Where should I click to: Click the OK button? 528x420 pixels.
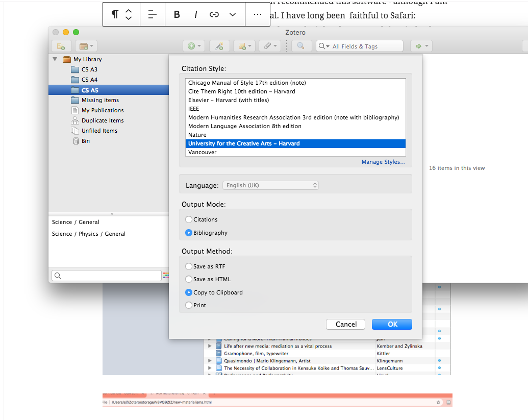coord(392,324)
